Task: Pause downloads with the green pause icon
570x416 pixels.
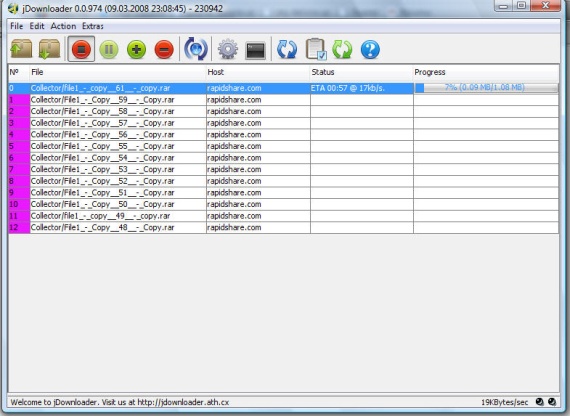Action: coord(109,49)
